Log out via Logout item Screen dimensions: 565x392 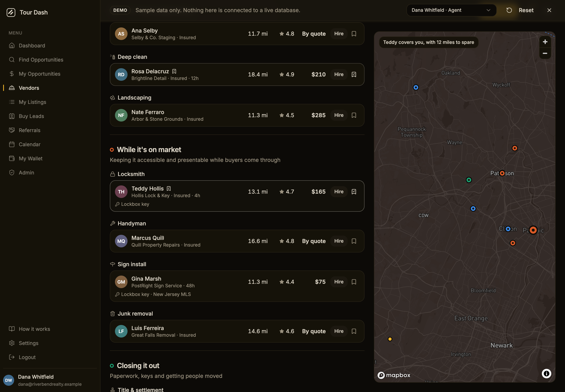tap(50, 357)
